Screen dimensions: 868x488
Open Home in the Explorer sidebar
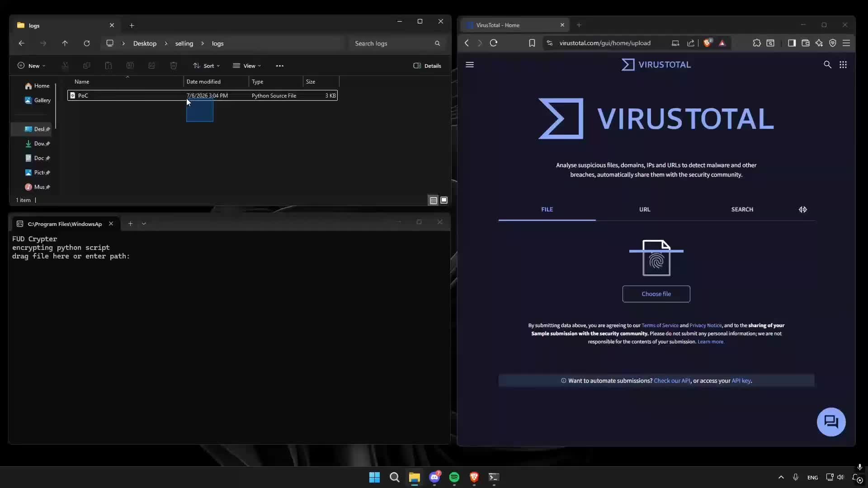38,86
